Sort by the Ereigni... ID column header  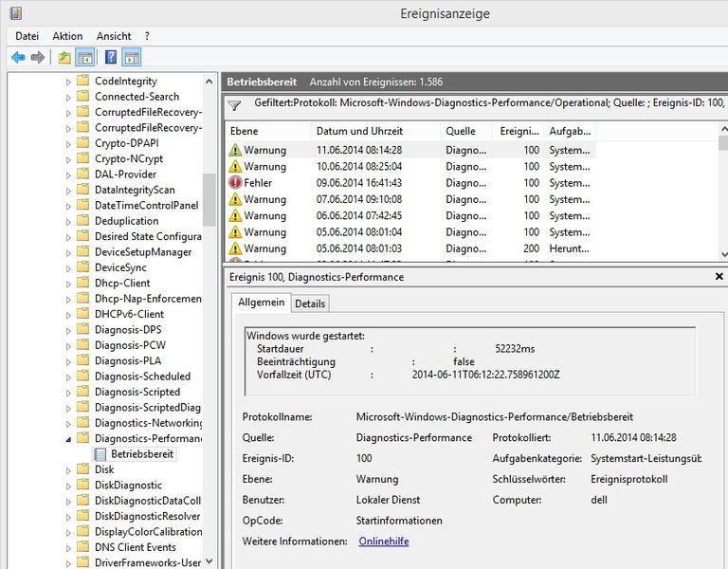coord(518,131)
